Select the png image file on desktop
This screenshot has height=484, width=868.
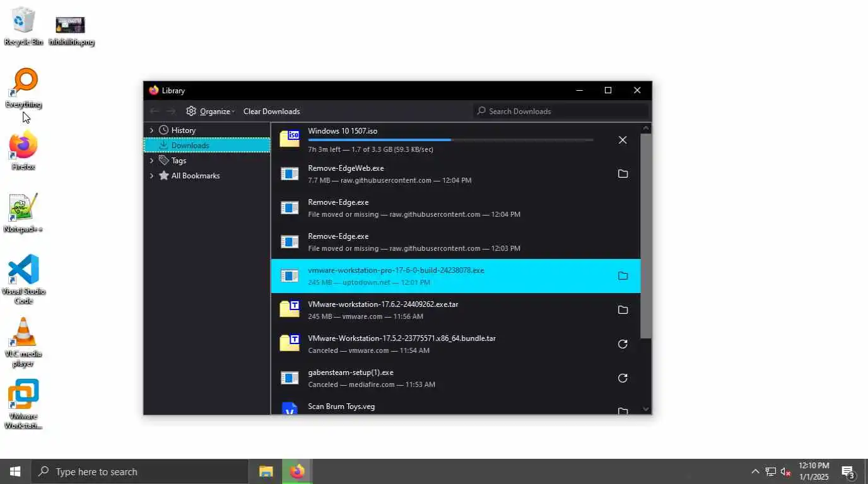click(71, 30)
